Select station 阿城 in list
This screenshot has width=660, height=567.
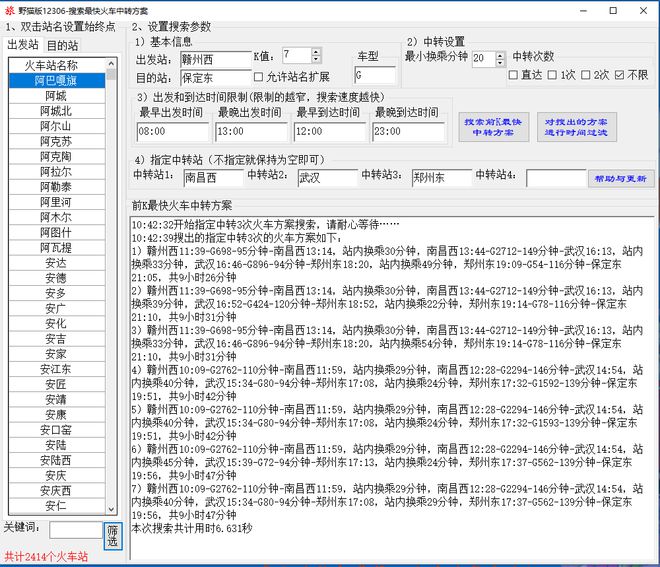[57, 96]
